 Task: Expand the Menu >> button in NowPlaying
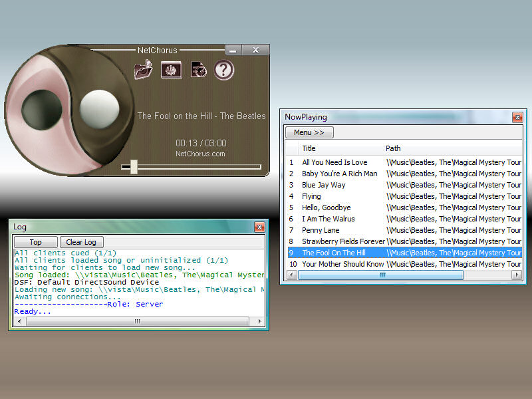point(309,132)
